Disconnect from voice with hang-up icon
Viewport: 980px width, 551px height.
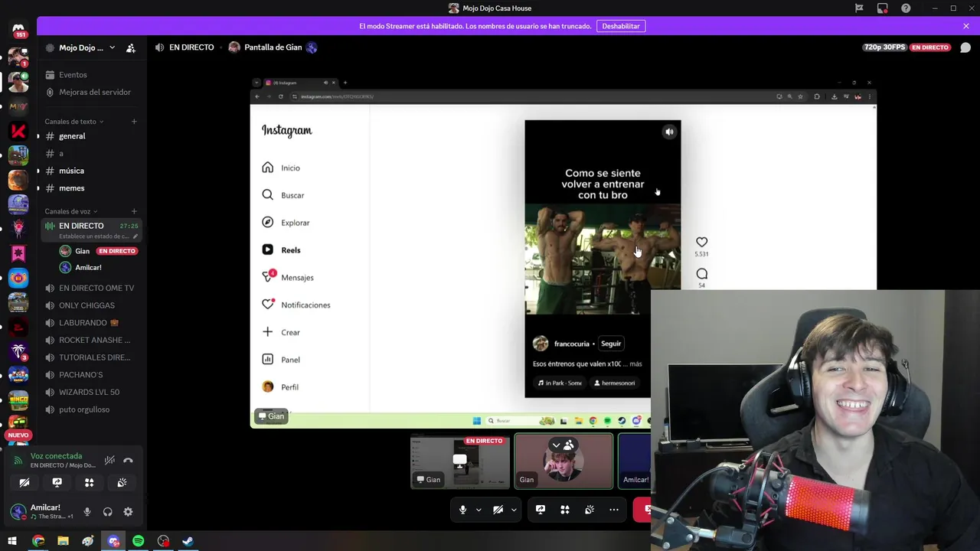(x=128, y=460)
